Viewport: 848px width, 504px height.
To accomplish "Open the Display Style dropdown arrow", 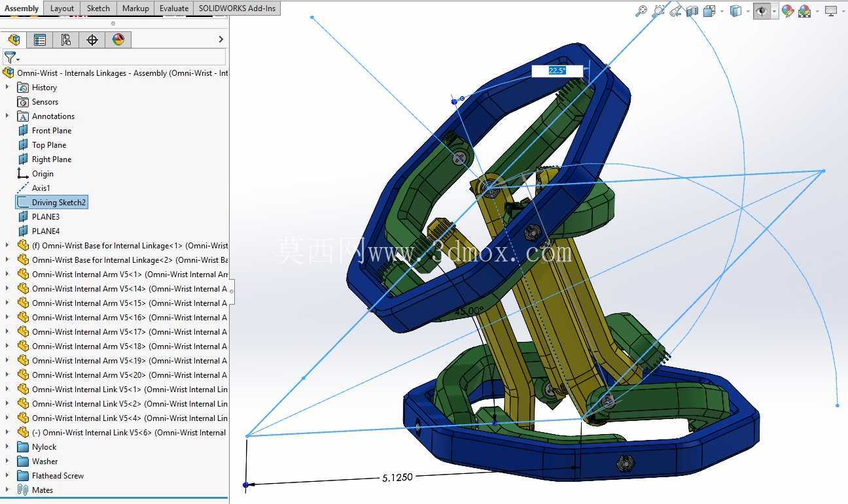I will [748, 11].
